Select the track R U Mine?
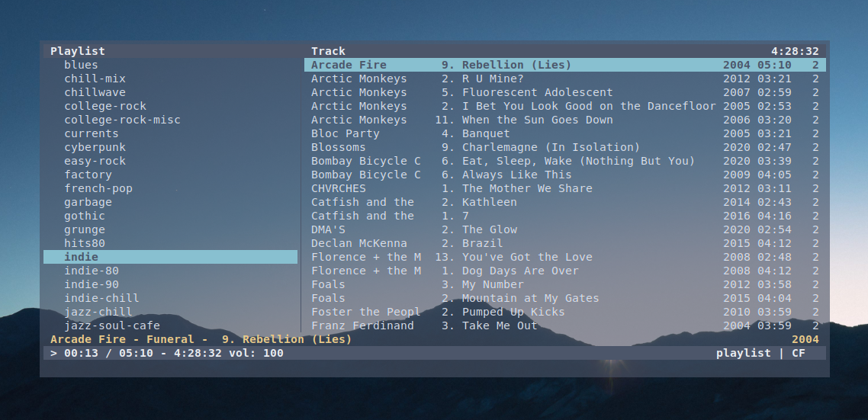Viewport: 868px width, 420px height. (x=493, y=79)
